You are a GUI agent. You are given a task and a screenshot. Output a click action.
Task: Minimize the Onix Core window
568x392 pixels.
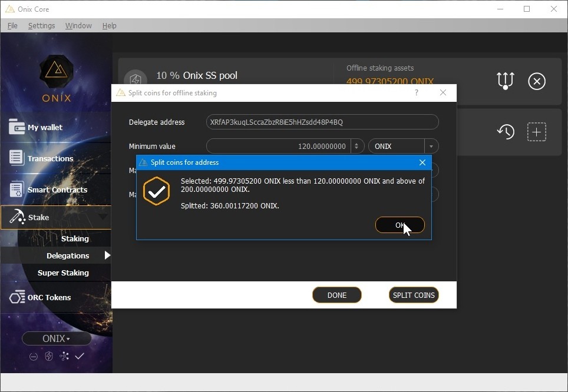tap(500, 9)
